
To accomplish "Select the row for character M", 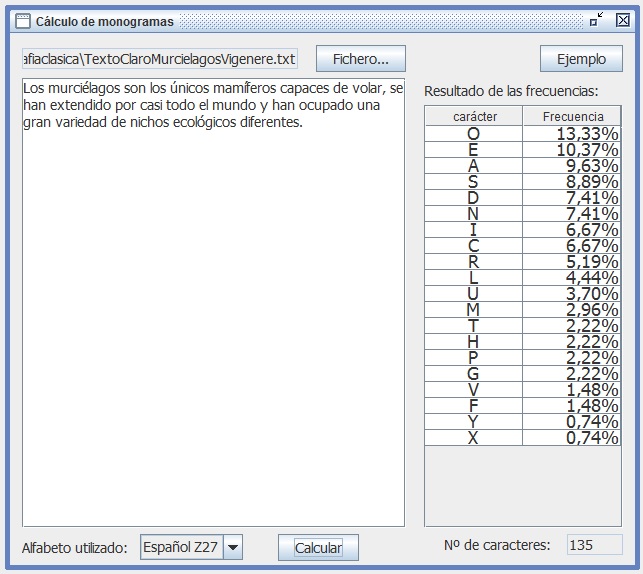I will click(474, 310).
